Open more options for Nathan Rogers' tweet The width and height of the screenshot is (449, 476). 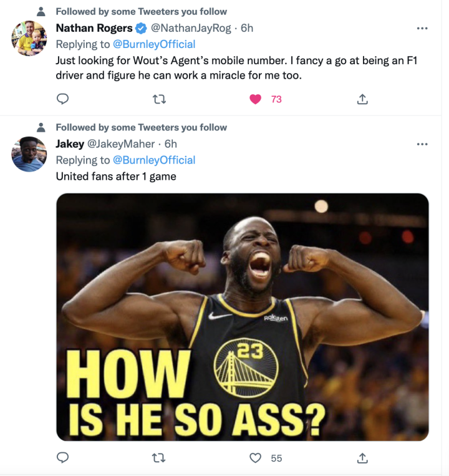[x=422, y=28]
